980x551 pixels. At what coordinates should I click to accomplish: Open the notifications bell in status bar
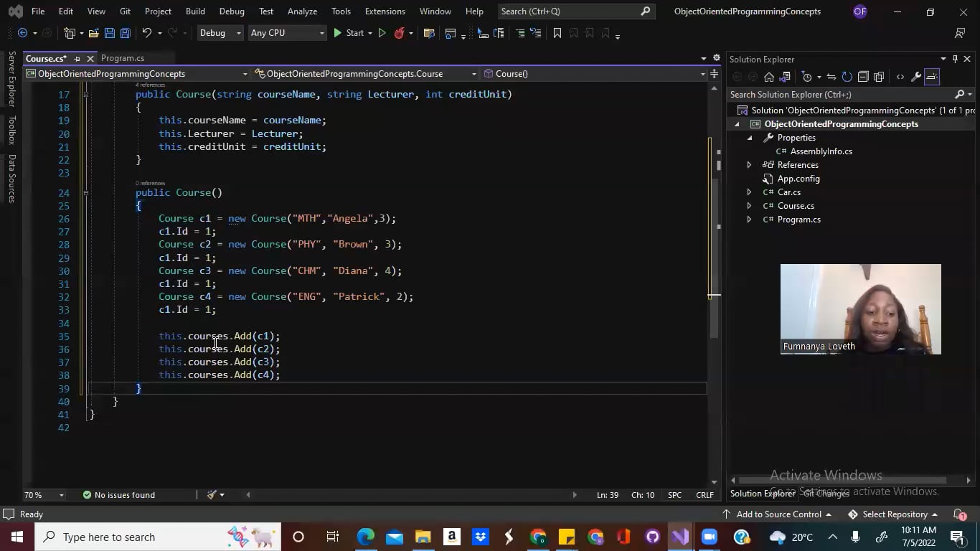pyautogui.click(x=960, y=514)
